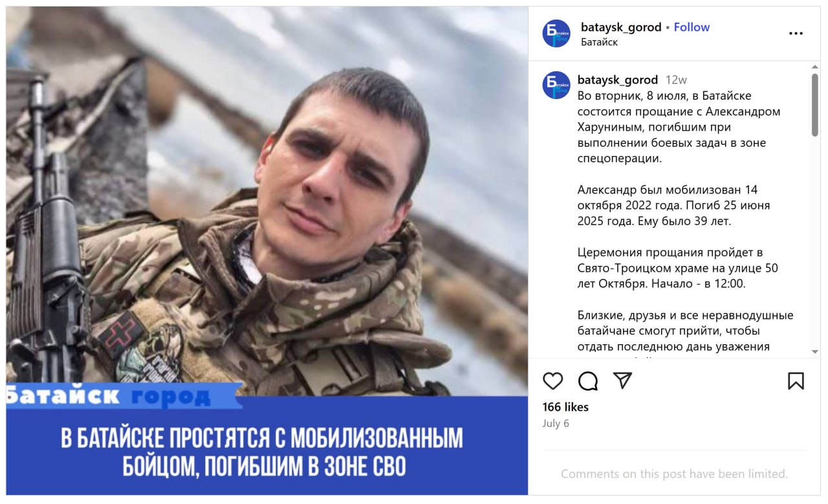Open header batayskgorod profile avatar
Viewport: 828px width, 504px height.
coord(556,34)
